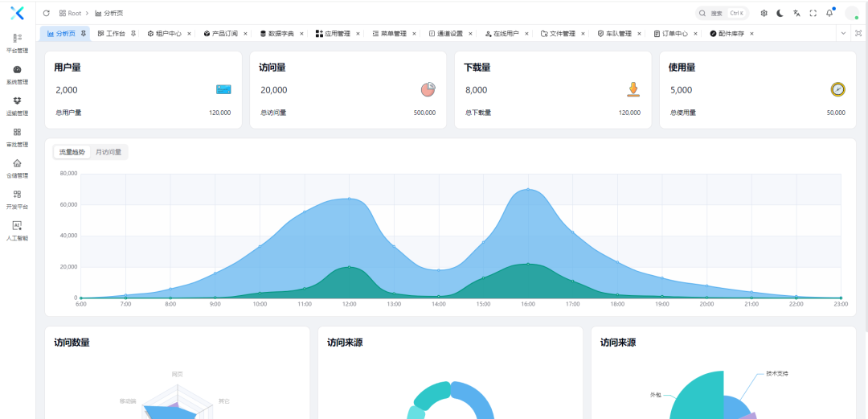Viewport: 868px width, 419px height.
Task: Open the user avatar menu
Action: tap(852, 14)
